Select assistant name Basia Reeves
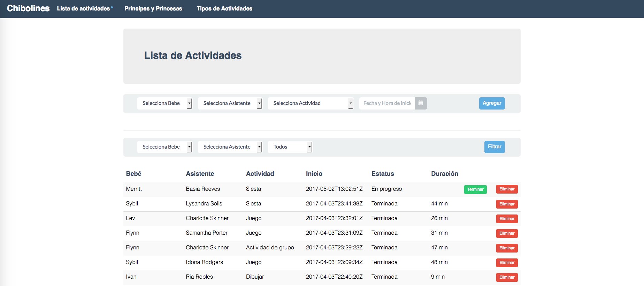The height and width of the screenshot is (286, 644). [x=203, y=189]
